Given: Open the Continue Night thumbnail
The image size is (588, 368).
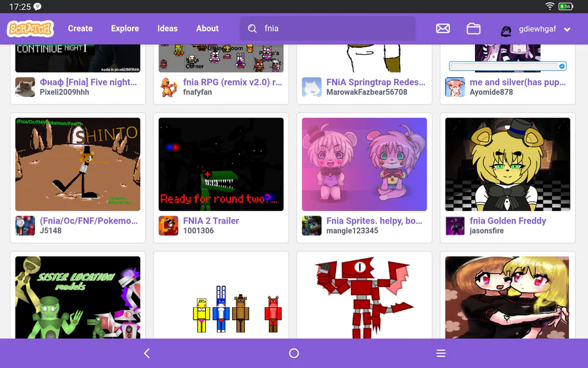Looking at the screenshot, I should 78,58.
